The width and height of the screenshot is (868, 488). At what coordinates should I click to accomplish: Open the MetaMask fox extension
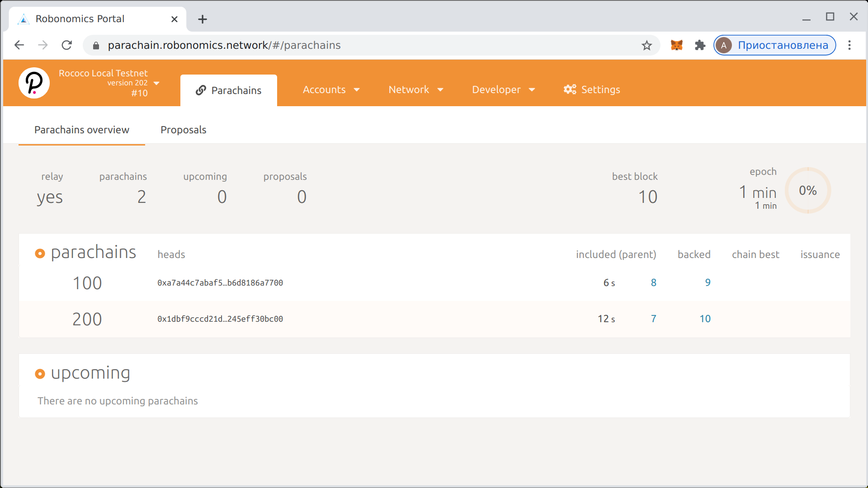coord(676,45)
